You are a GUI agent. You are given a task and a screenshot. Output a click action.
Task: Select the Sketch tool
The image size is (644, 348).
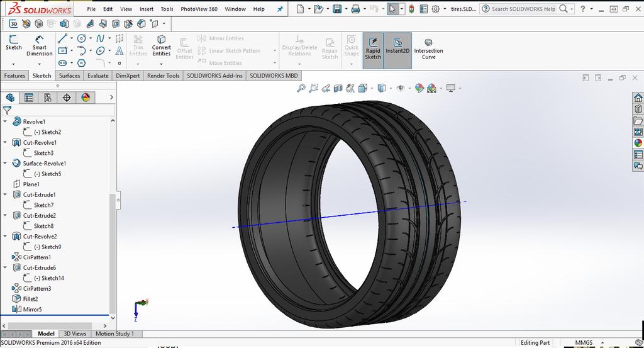pos(14,43)
